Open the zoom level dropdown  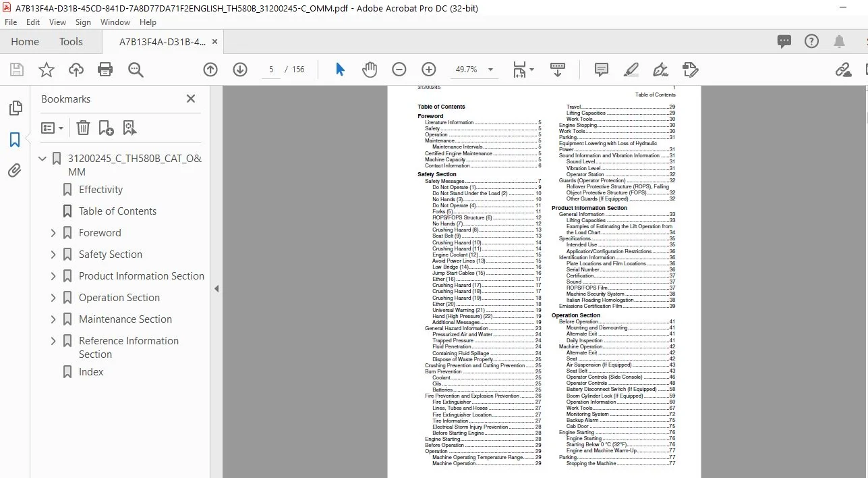490,70
